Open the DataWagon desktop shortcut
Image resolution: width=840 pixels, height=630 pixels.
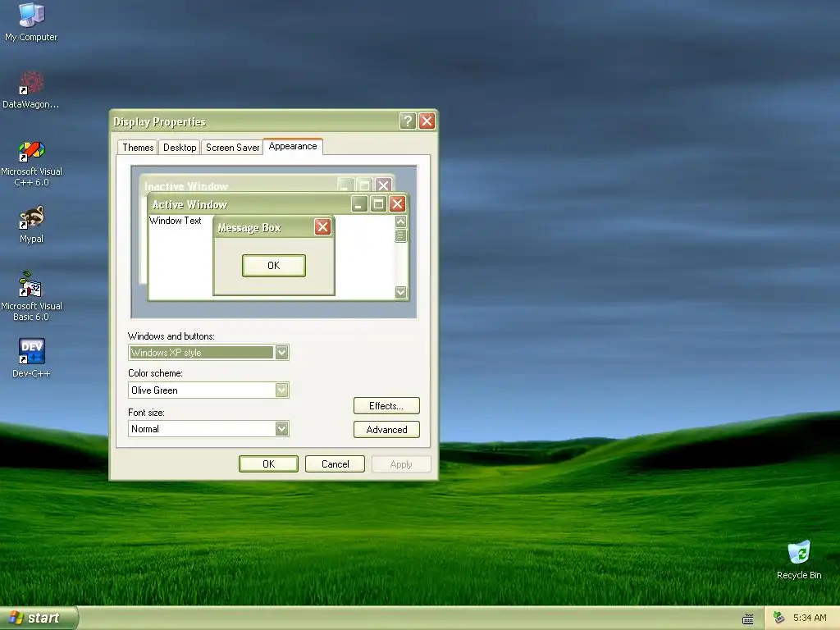31,90
